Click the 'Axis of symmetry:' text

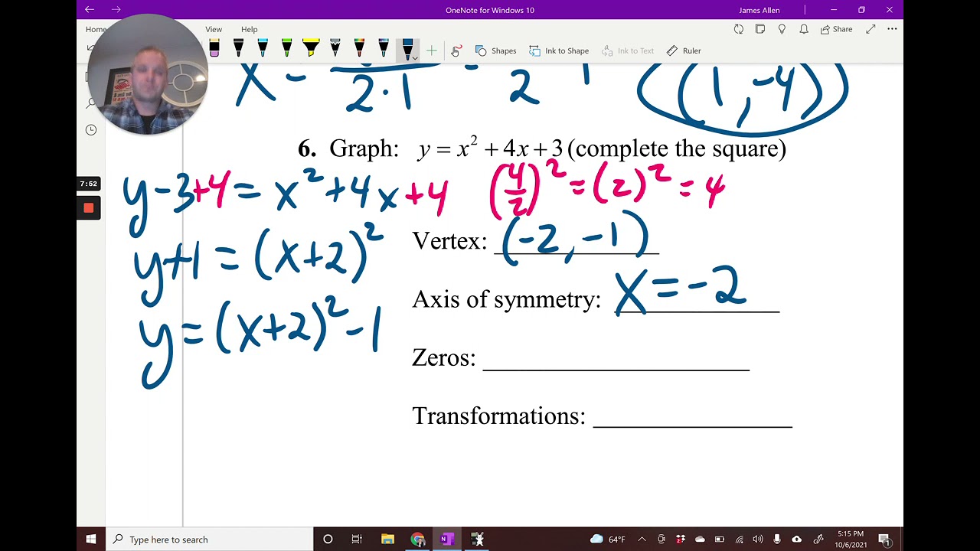(507, 299)
